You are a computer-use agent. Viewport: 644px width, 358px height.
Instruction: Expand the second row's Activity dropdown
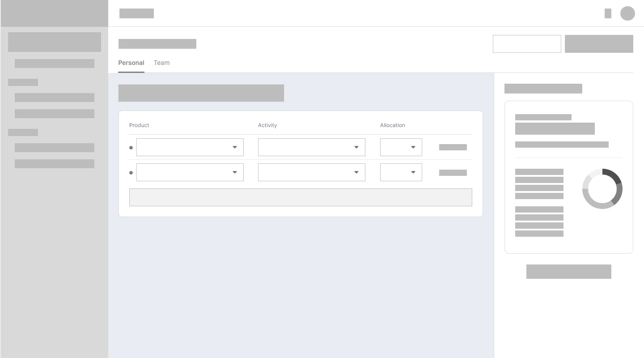(312, 172)
